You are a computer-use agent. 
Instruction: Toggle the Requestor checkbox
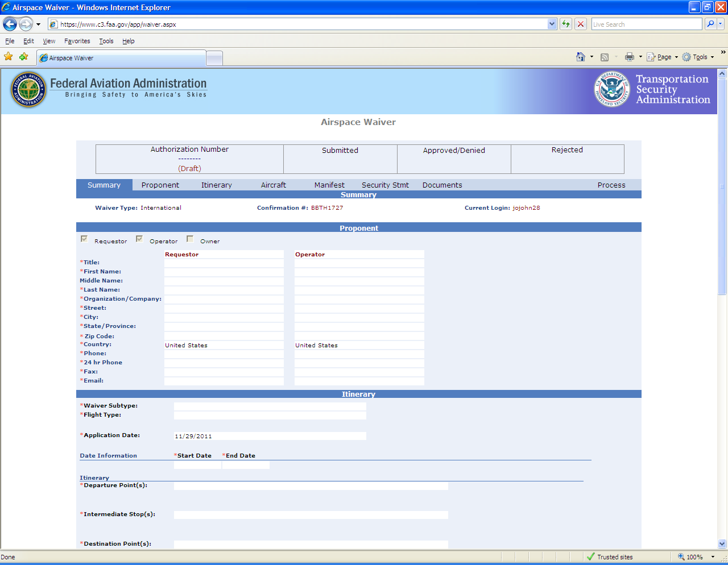click(84, 239)
